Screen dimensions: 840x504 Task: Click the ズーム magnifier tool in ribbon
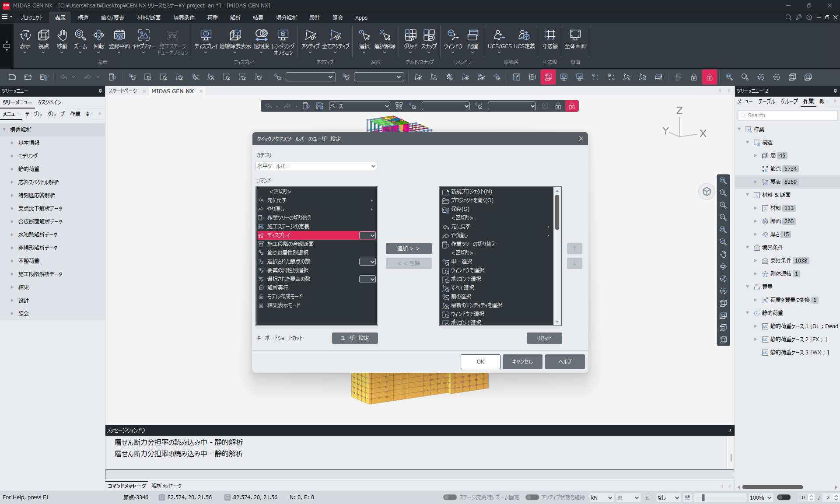pos(80,40)
